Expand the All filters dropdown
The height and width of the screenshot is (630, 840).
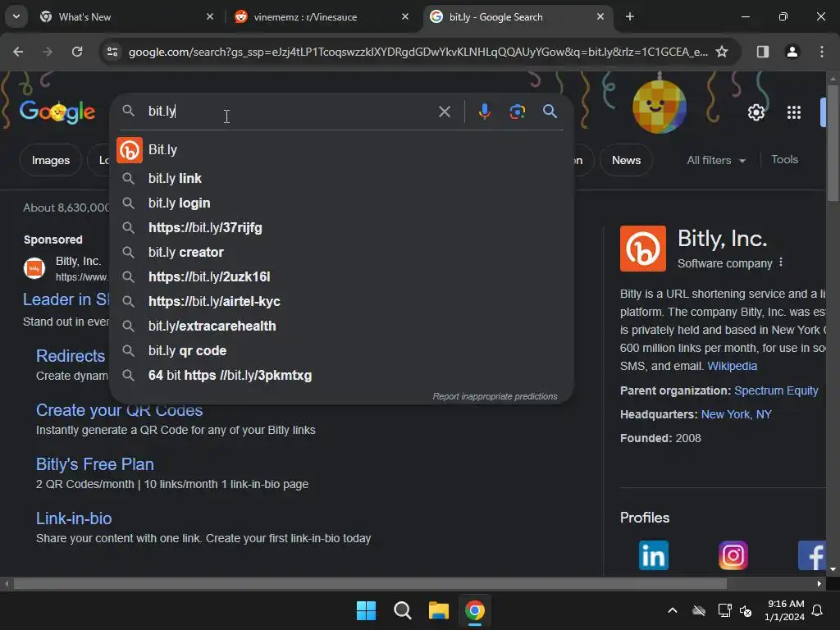point(715,160)
